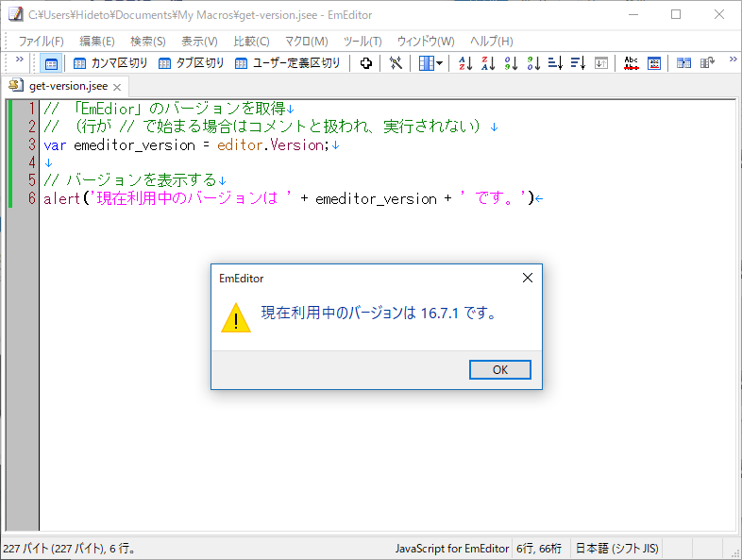Screen dimensions: 742x560
Task: Click the dialog message '現在利用中のバージョンは 16.7.1 です。'
Action: click(x=379, y=313)
